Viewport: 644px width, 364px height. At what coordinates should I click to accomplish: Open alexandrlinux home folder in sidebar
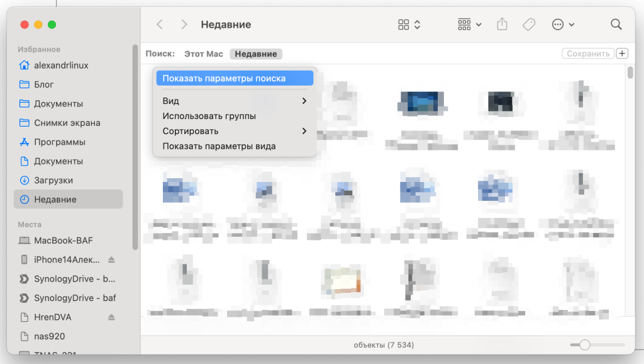coord(68,65)
